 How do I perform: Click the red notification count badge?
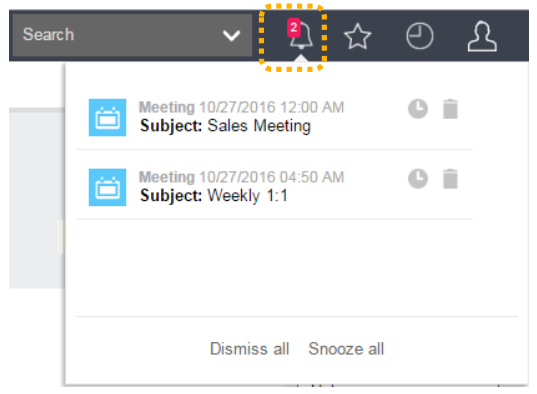[294, 27]
